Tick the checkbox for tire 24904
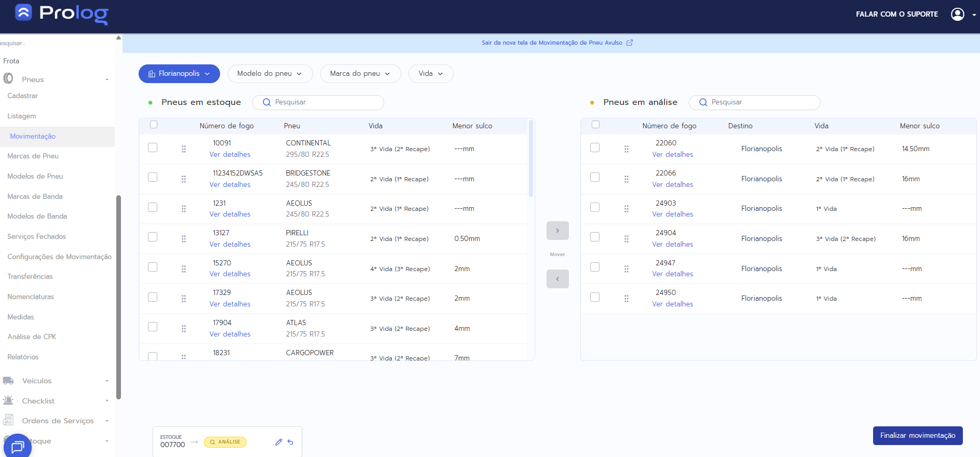The height and width of the screenshot is (457, 980). coord(595,237)
